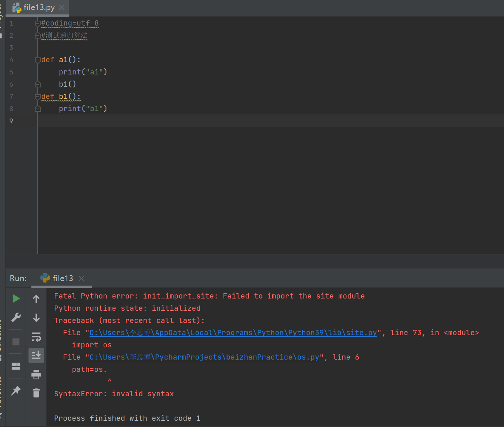Jump down the stack trace arrow
Viewport: 504px width, 427px height.
click(36, 318)
